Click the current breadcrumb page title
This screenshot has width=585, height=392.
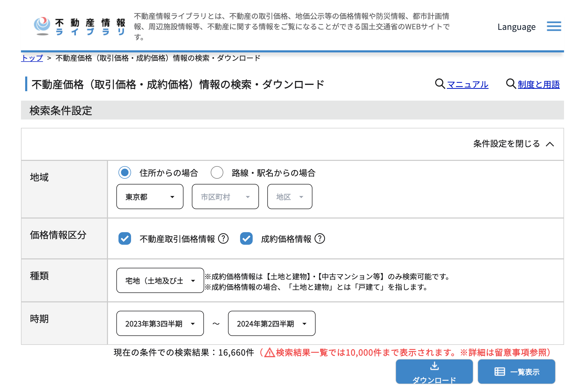point(158,58)
